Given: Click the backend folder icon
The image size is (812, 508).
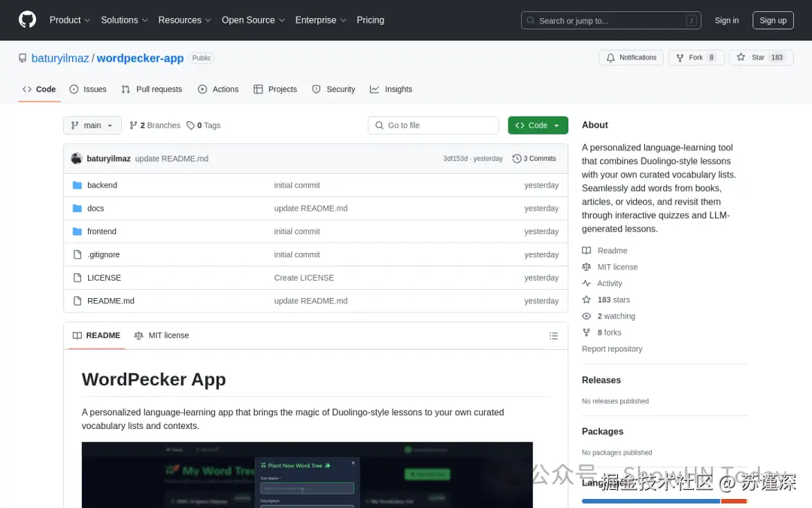Looking at the screenshot, I should click(77, 185).
